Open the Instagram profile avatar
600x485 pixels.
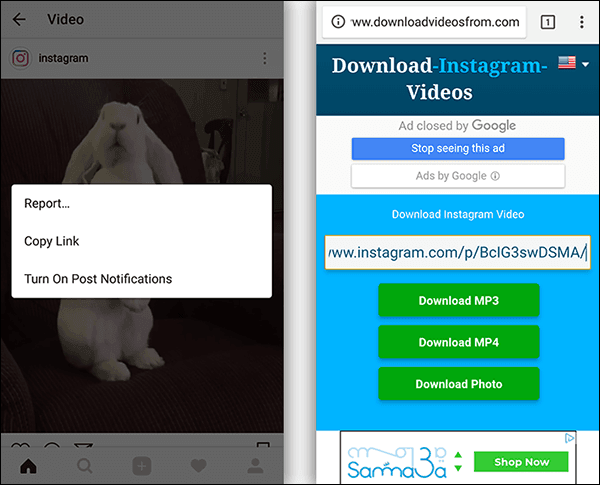pos(20,58)
